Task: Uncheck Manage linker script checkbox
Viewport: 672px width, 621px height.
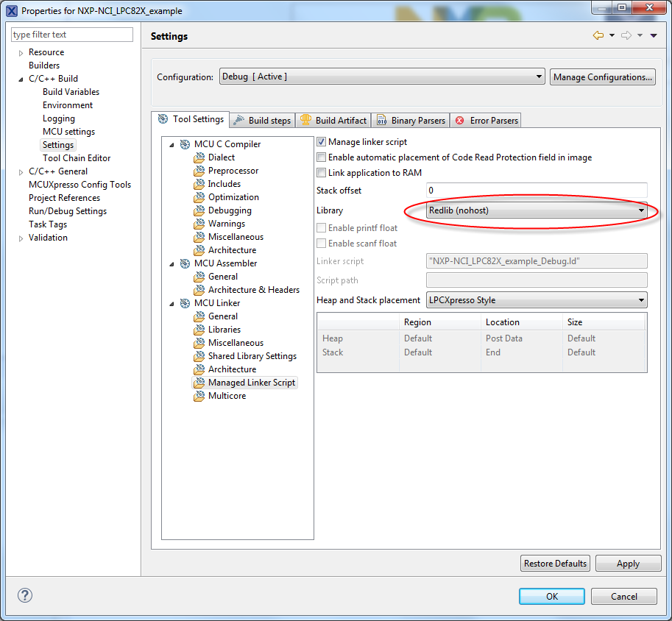Action: click(x=321, y=142)
